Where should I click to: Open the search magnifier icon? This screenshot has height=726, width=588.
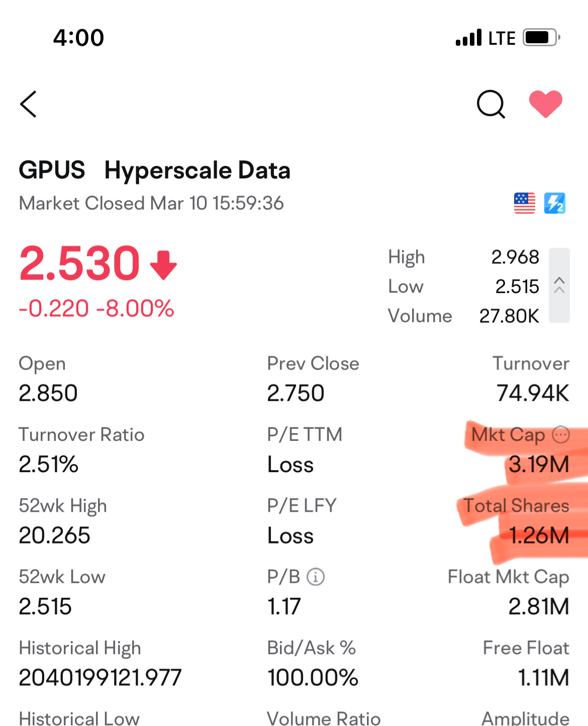click(491, 104)
